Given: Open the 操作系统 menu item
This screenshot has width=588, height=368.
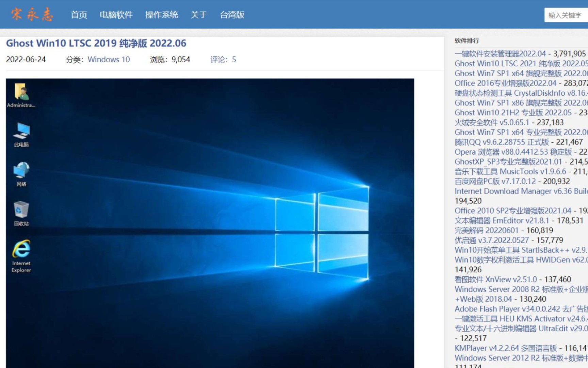Looking at the screenshot, I should (x=162, y=15).
